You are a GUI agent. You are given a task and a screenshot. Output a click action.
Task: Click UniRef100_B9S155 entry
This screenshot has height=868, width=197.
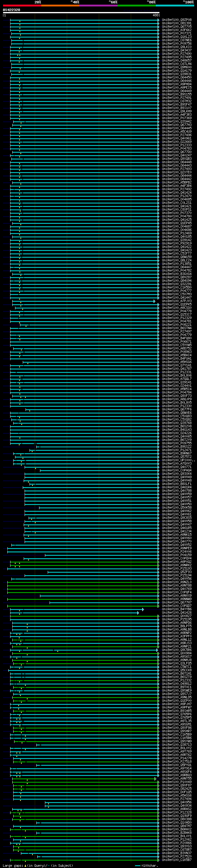point(177,94)
